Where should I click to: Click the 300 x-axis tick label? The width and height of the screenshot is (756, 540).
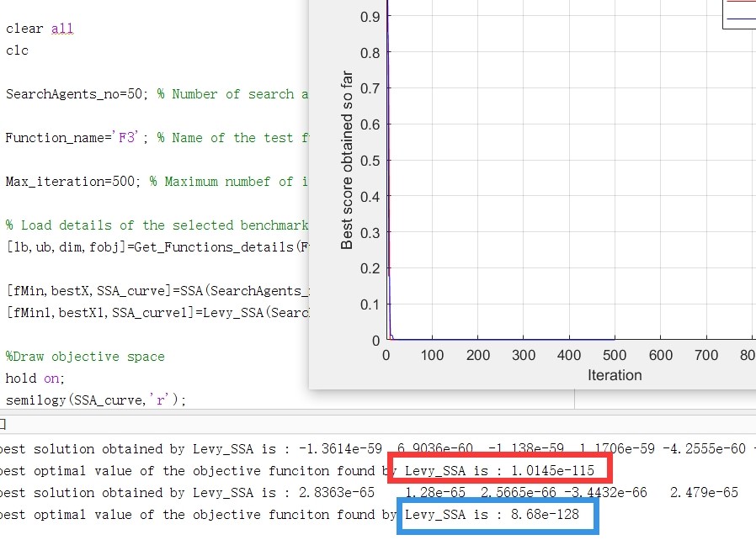pos(524,356)
